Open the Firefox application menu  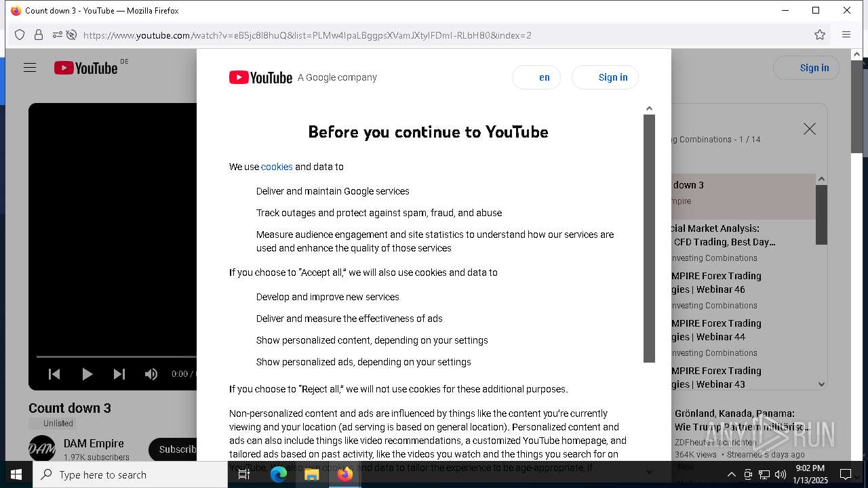(846, 35)
